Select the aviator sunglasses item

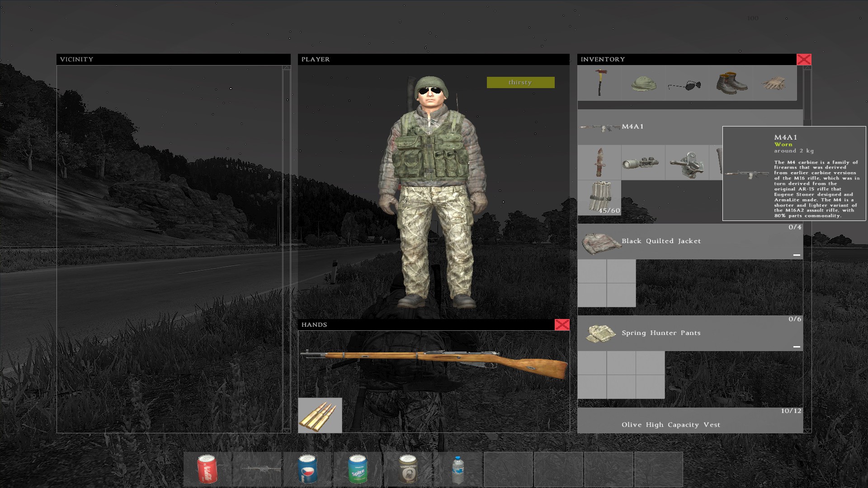click(685, 84)
